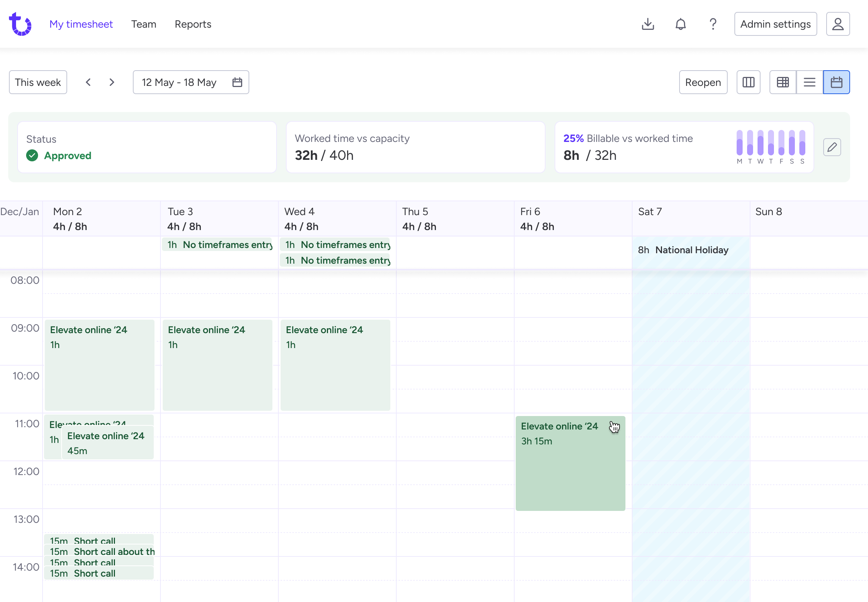Screen dimensions: 868x602
Task: Open the columns settings icon
Action: point(748,82)
